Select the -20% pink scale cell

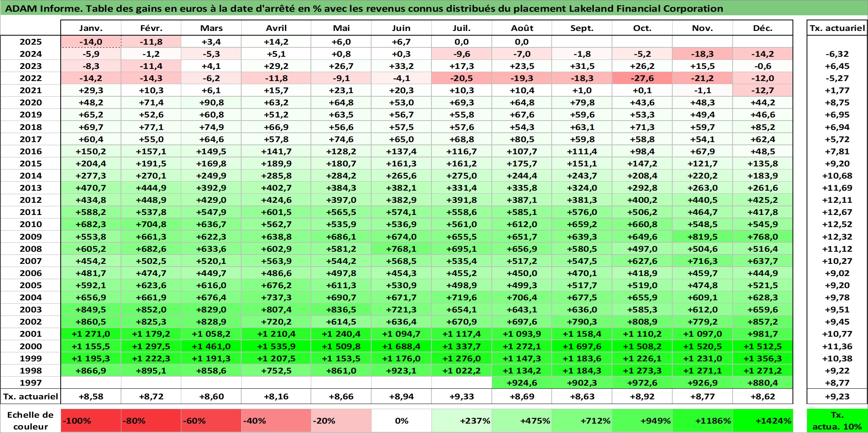pos(341,420)
